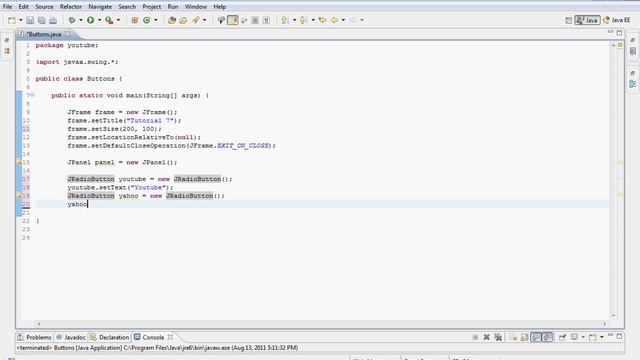Switch to the Javadoc tab

click(x=71, y=337)
